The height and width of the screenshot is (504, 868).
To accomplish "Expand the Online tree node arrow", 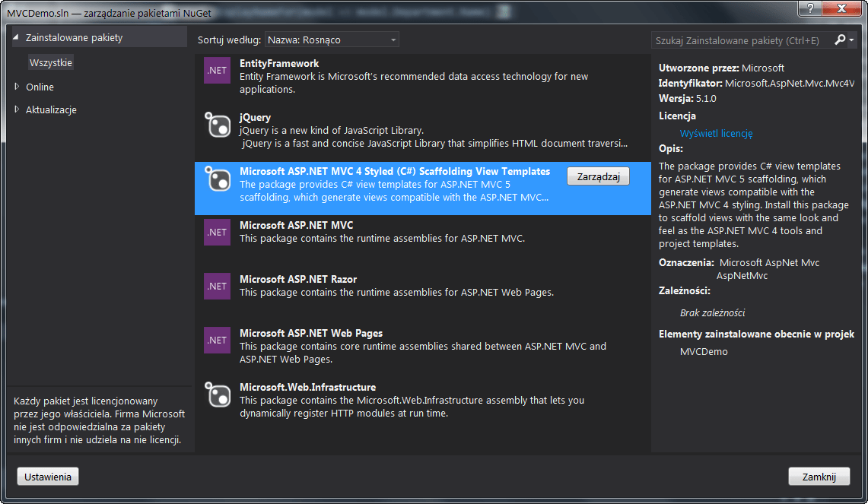I will pos(17,87).
